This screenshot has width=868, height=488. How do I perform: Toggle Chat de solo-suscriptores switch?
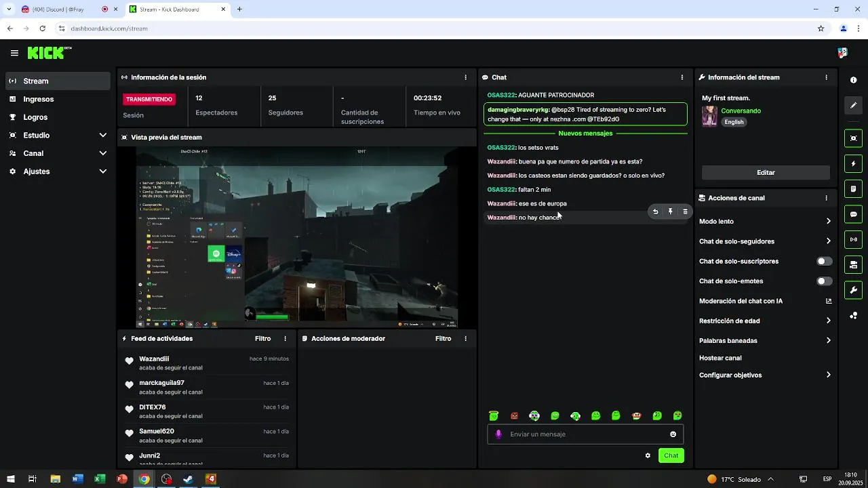pos(824,261)
